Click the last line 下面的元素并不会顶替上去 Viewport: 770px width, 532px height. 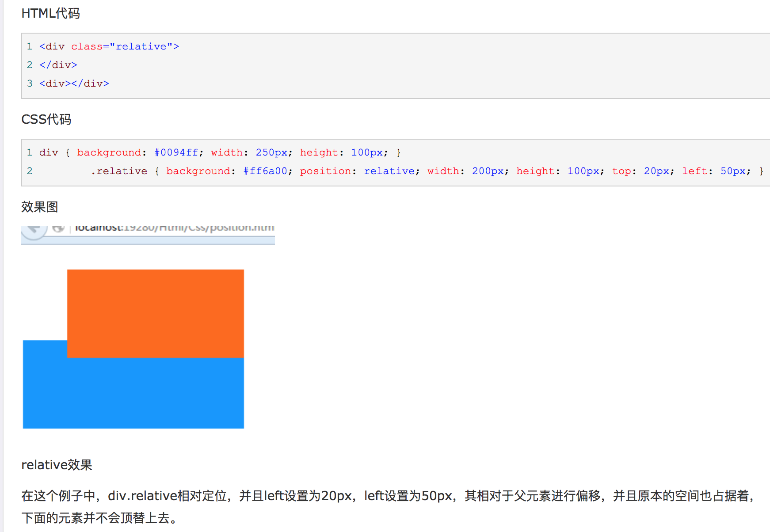pyautogui.click(x=100, y=518)
